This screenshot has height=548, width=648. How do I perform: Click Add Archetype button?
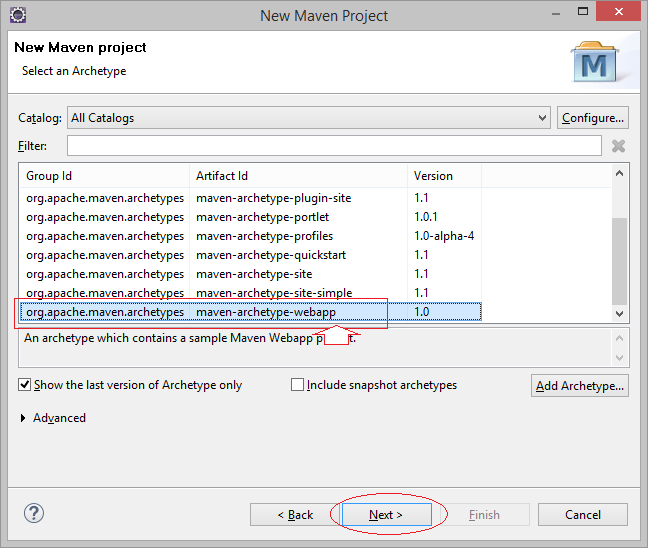[x=580, y=386]
